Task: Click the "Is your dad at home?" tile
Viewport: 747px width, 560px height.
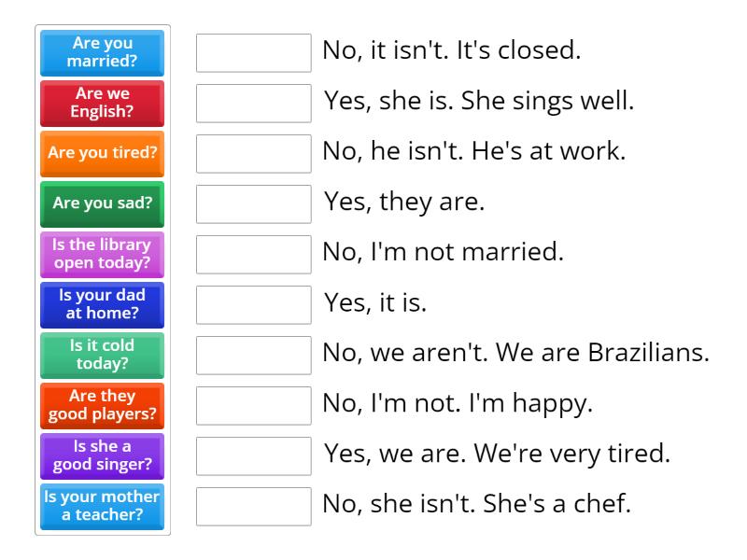Action: (x=102, y=305)
